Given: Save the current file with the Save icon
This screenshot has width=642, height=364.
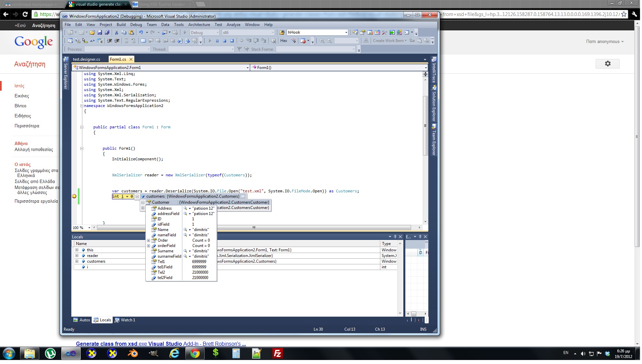Looking at the screenshot, I should click(100, 32).
